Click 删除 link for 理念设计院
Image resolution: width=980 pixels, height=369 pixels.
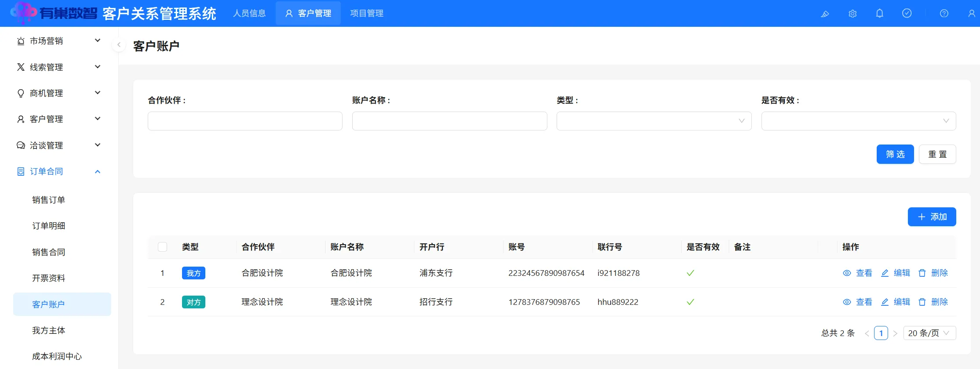[x=940, y=302]
